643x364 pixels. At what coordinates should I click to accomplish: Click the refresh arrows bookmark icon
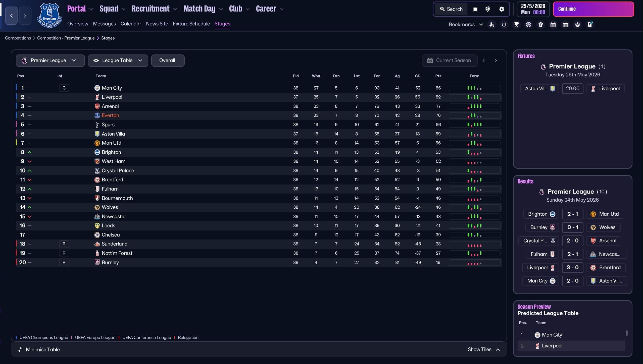point(504,25)
